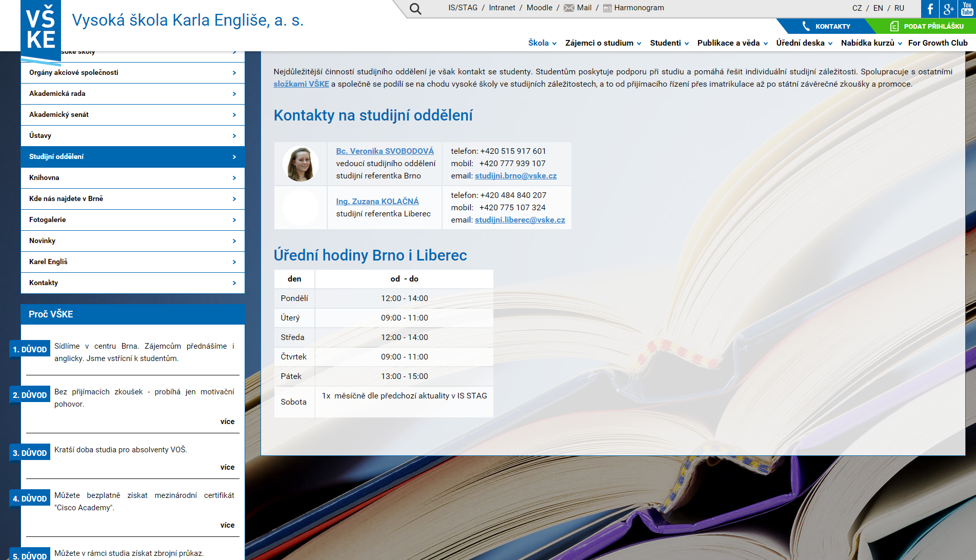Open Karel Engliš in sidebar
This screenshot has height=560, width=976.
[132, 262]
